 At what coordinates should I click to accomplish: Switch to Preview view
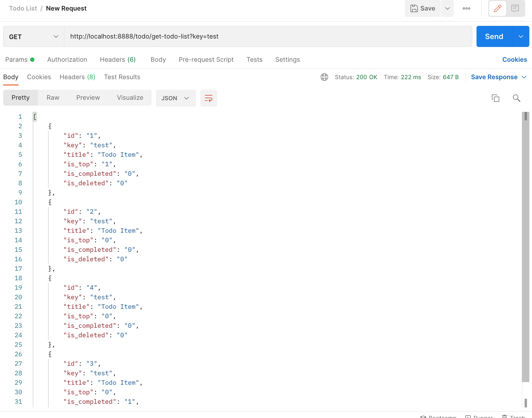(88, 98)
